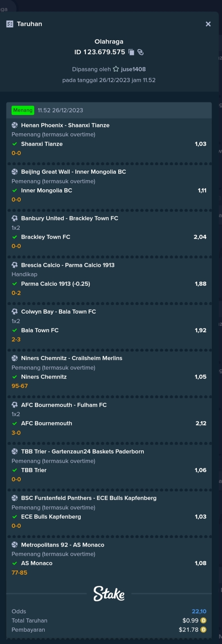Click the coin icon beside $0.99 total stake
Screen dimensions: 222x644
203,621
